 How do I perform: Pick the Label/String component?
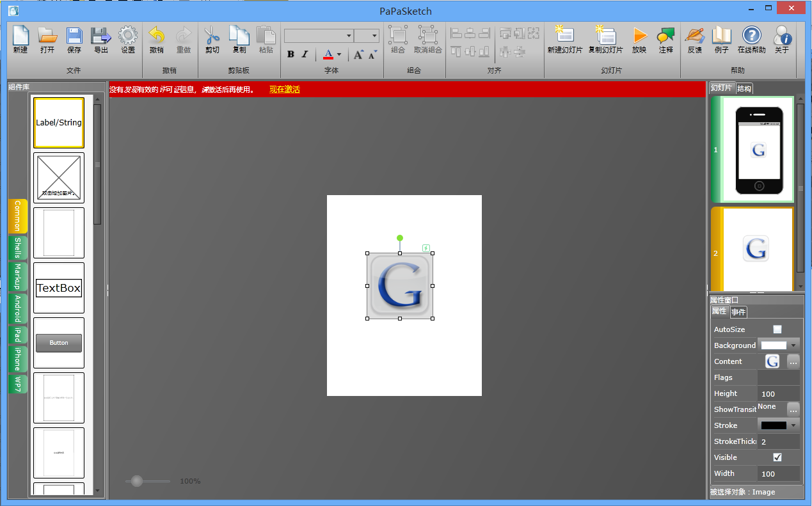click(x=59, y=123)
